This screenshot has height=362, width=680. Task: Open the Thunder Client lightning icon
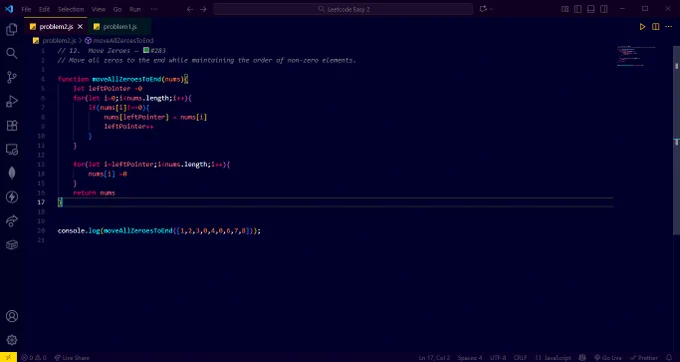coord(12,197)
